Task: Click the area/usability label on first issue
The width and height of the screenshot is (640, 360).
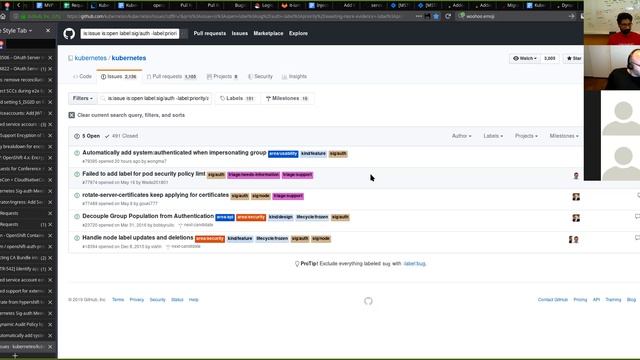Action: pos(283,154)
